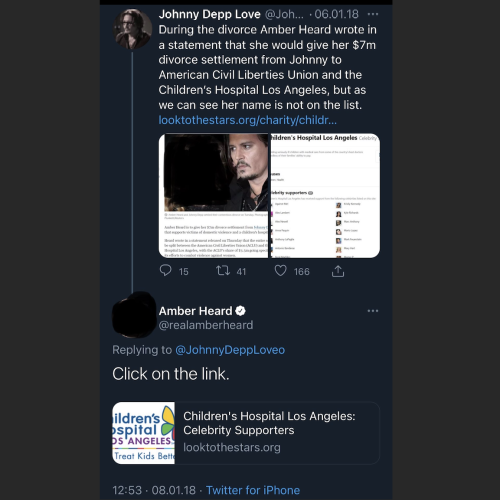Viewport: 500px width, 500px height.
Task: Open the Children's Hospital Los Angeles link card
Action: pyautogui.click(x=246, y=433)
